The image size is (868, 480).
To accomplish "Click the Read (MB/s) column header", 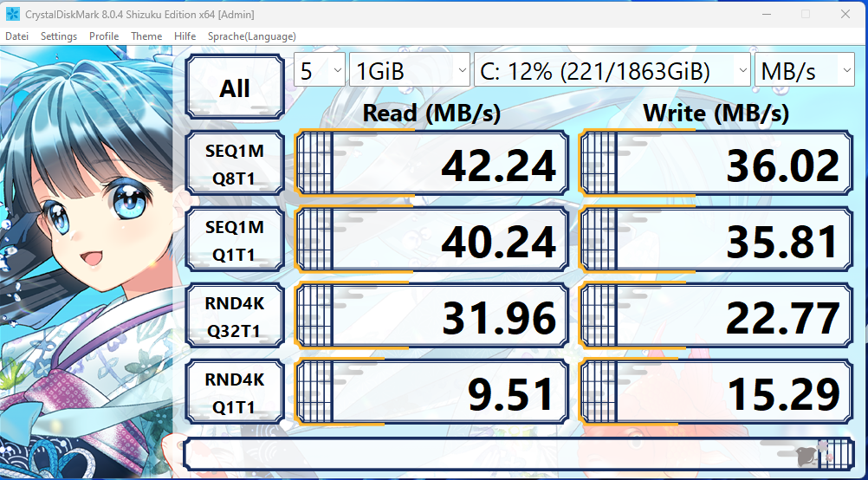I will (x=431, y=114).
